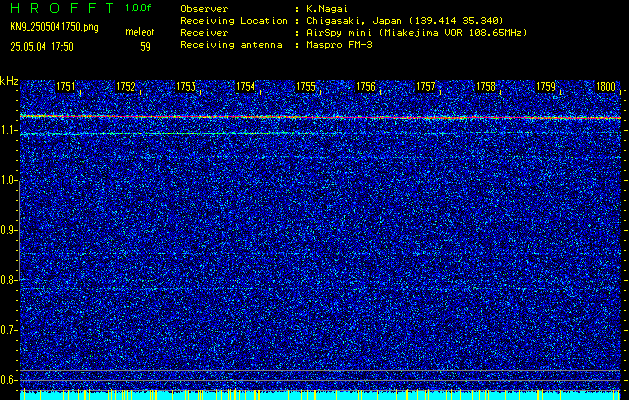Click the 1800 time marker
The height and width of the screenshot is (400, 629).
tap(606, 87)
